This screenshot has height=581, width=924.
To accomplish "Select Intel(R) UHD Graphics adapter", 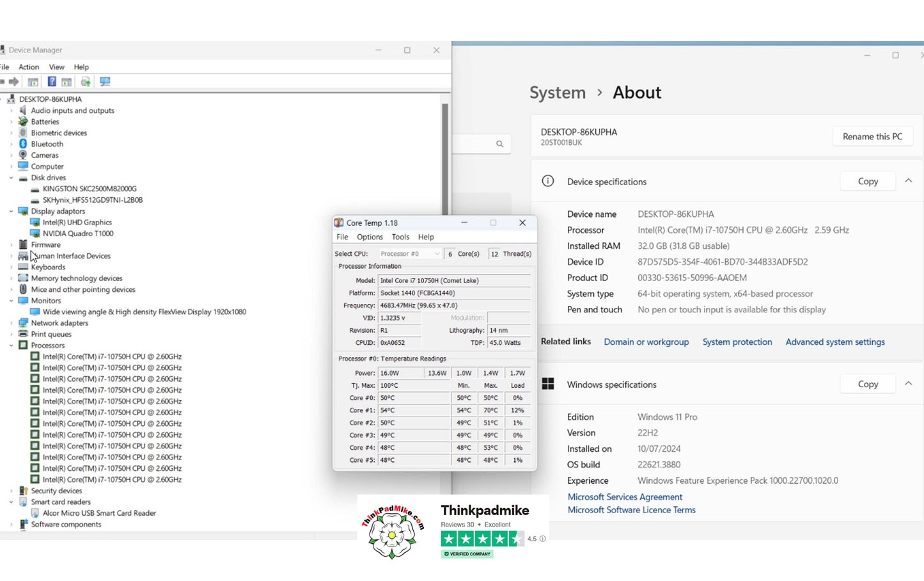I will [x=77, y=223].
